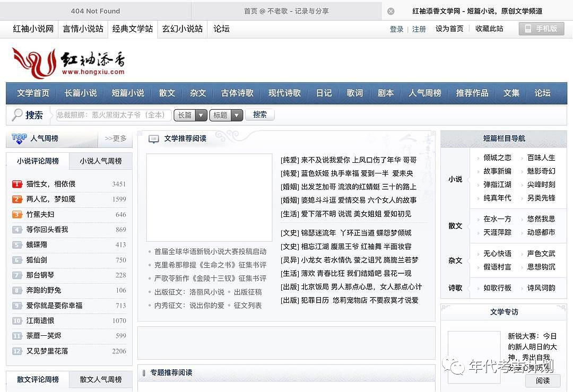Go to 现代诗歌 in the navigation bar

284,93
